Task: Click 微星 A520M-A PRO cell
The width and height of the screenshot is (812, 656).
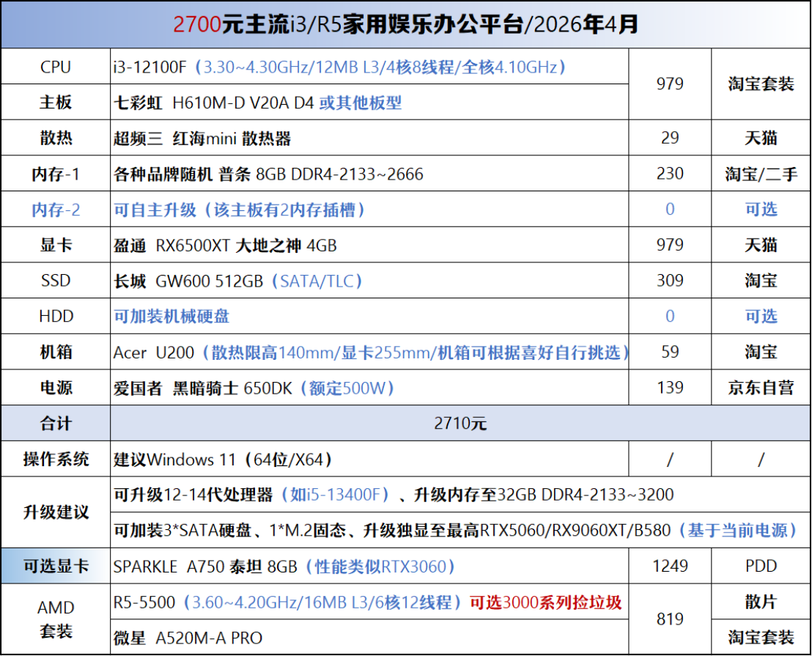Action: (369, 638)
